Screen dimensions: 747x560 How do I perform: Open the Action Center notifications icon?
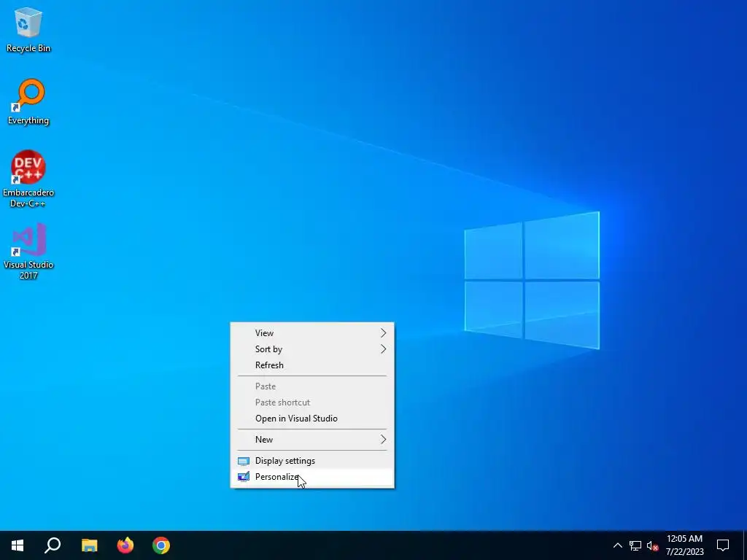[x=723, y=545]
